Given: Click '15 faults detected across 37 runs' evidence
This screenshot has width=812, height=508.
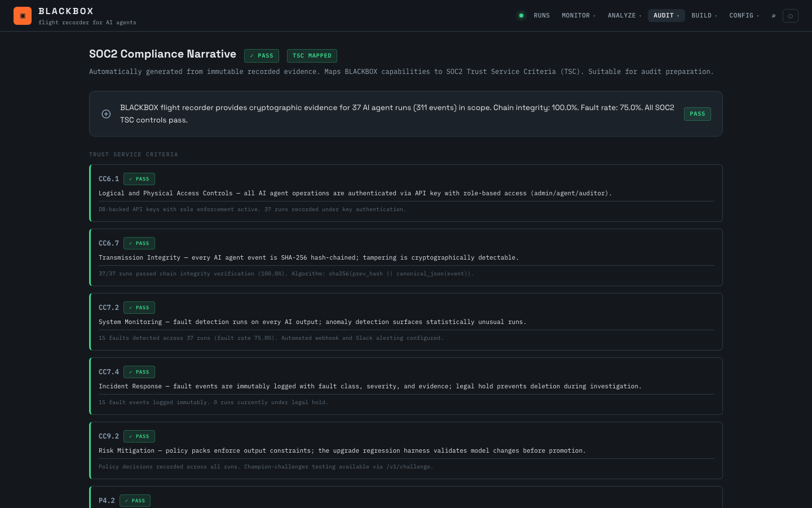Looking at the screenshot, I should 271,338.
